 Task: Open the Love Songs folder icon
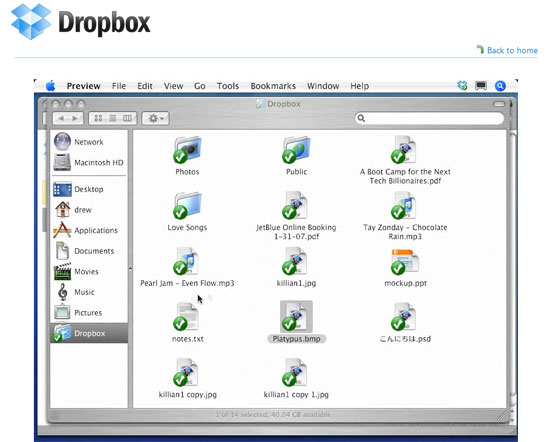(x=187, y=205)
